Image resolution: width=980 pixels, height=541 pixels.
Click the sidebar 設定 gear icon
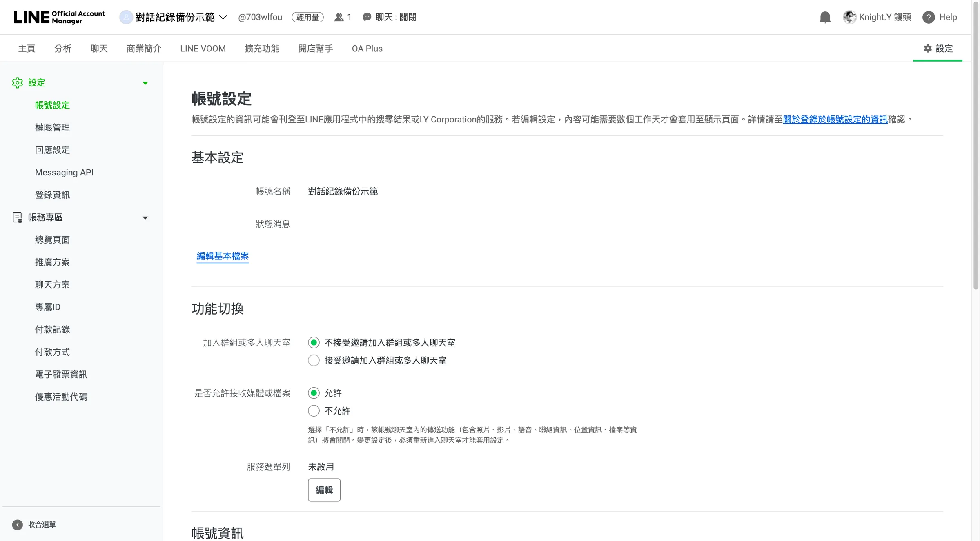coord(18,83)
